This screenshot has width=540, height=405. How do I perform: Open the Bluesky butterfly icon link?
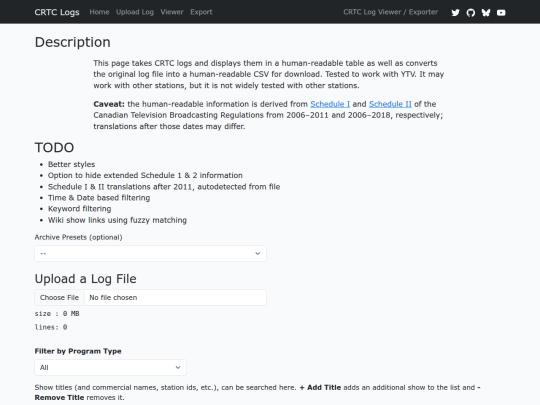coord(486,13)
